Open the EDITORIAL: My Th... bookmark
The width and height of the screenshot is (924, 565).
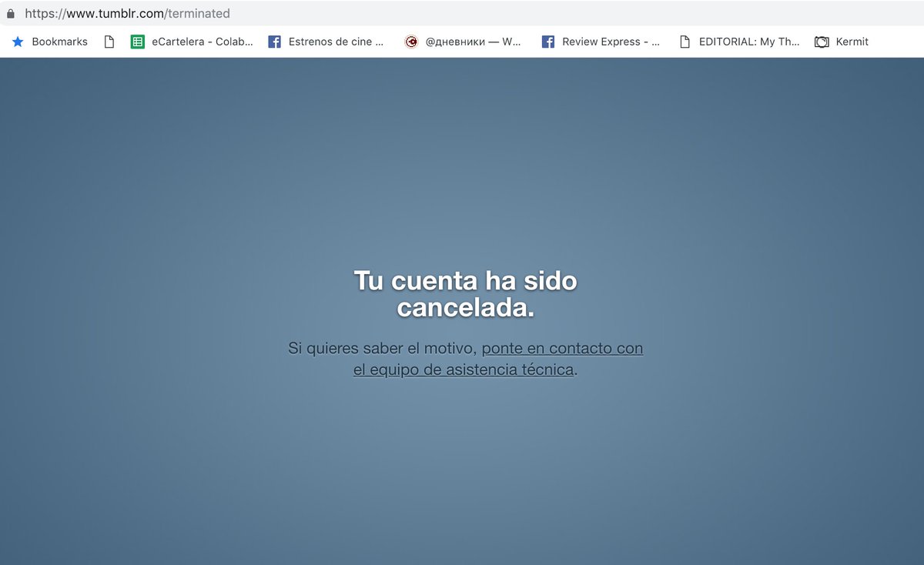pyautogui.click(x=739, y=42)
